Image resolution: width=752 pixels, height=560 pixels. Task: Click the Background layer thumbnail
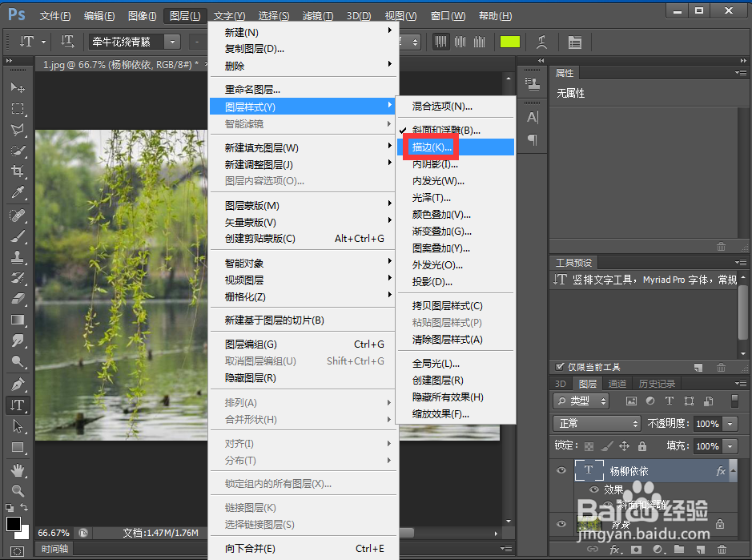[x=589, y=523]
